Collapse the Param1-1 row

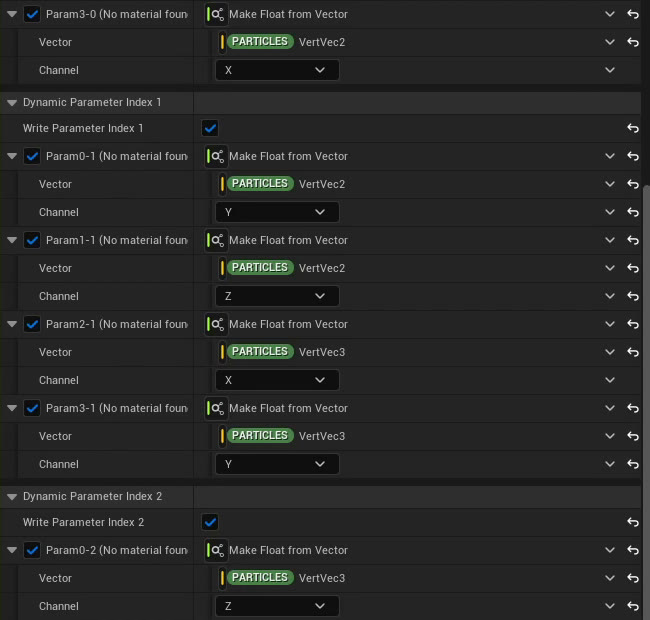pos(12,240)
